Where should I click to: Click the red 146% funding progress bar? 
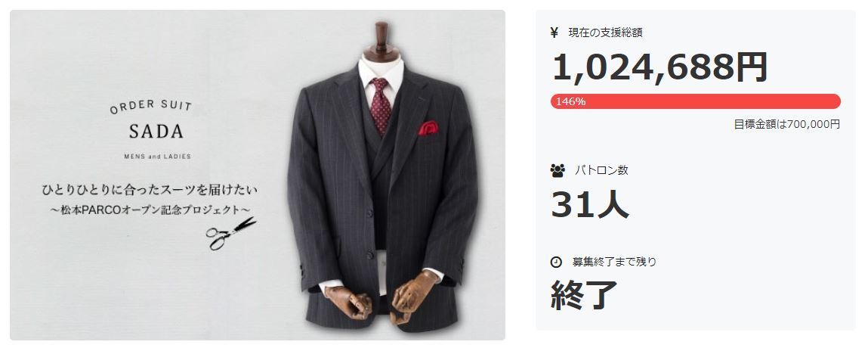[x=695, y=101]
